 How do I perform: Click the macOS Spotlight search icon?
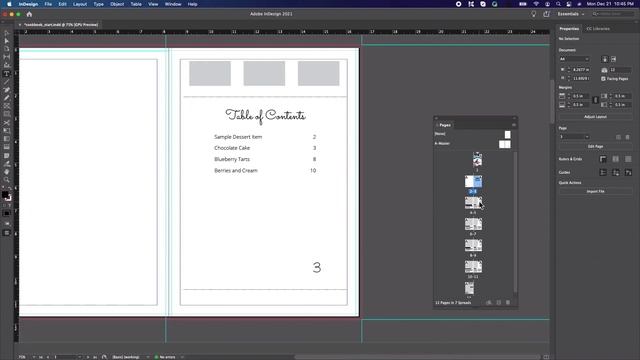(558, 4)
